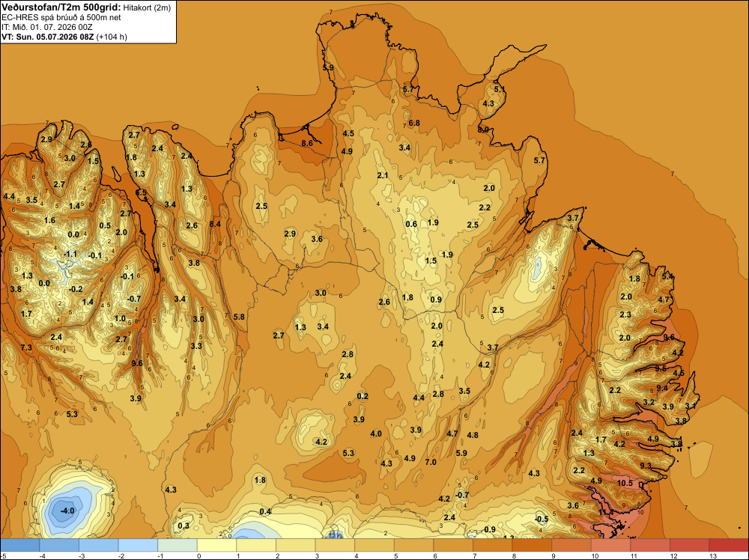
Task: Select the legend swatch between -1 and 0
Action: tap(178, 545)
